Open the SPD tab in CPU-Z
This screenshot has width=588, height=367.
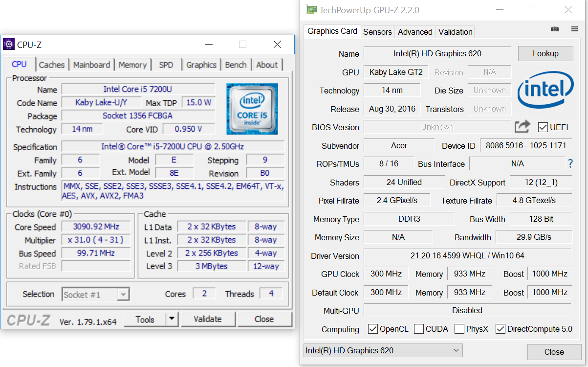click(x=166, y=65)
